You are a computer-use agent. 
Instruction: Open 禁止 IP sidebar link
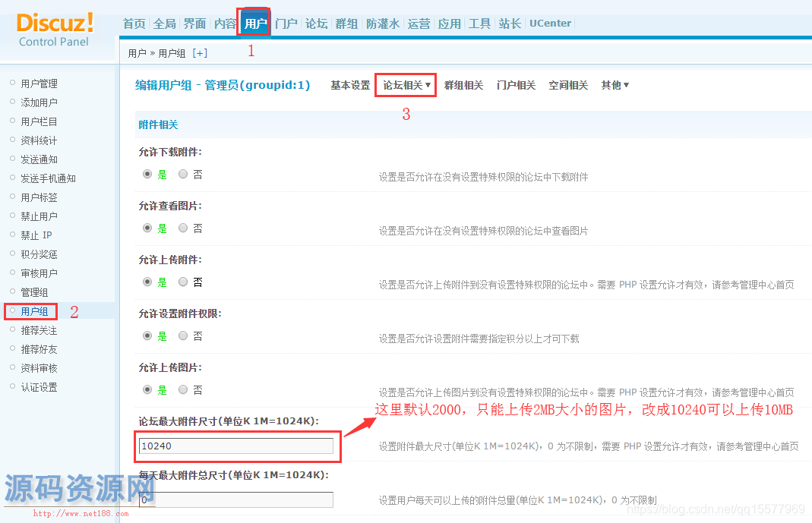click(36, 235)
